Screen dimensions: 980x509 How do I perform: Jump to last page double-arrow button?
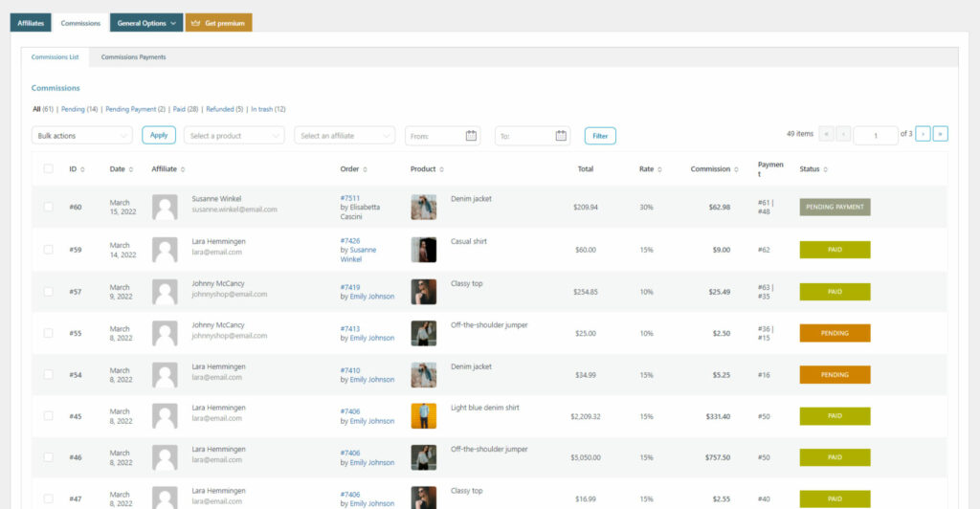click(940, 134)
